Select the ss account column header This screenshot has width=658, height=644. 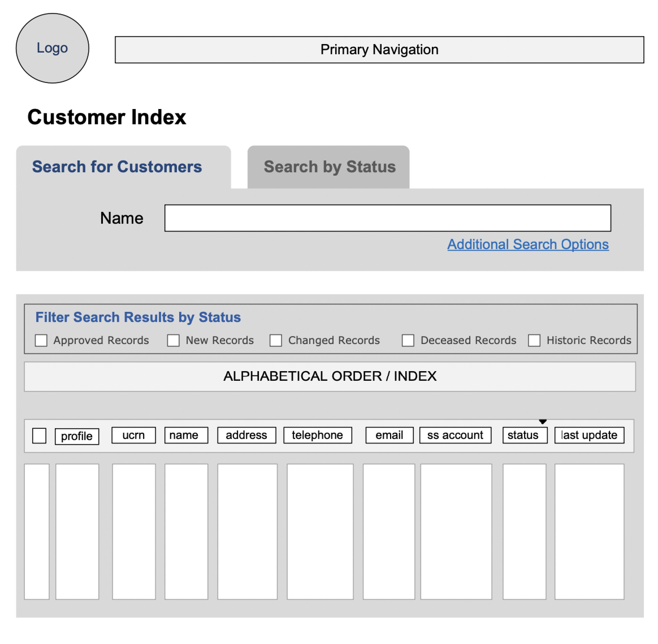tap(455, 435)
